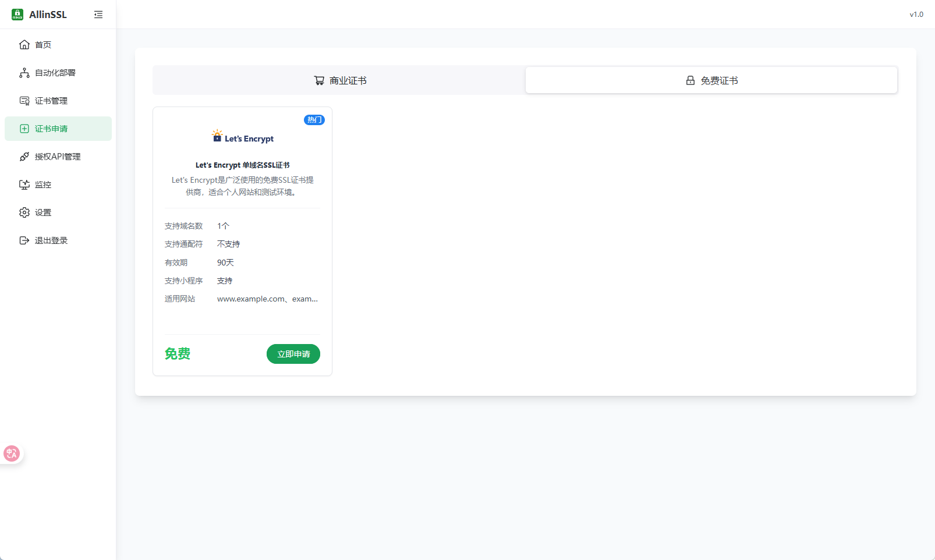This screenshot has height=560, width=935.
Task: Click the v1.0 version label
Action: click(916, 15)
